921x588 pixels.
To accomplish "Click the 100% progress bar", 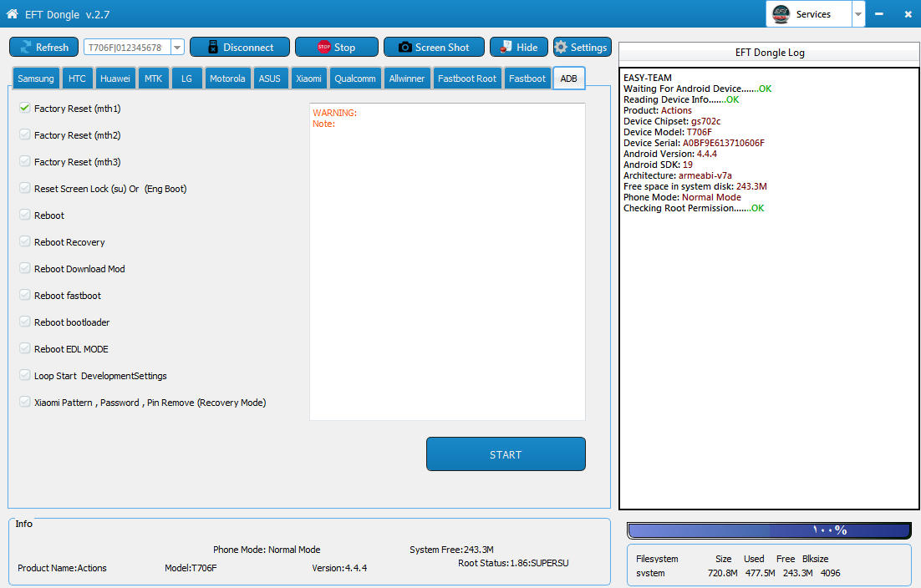I will point(770,530).
